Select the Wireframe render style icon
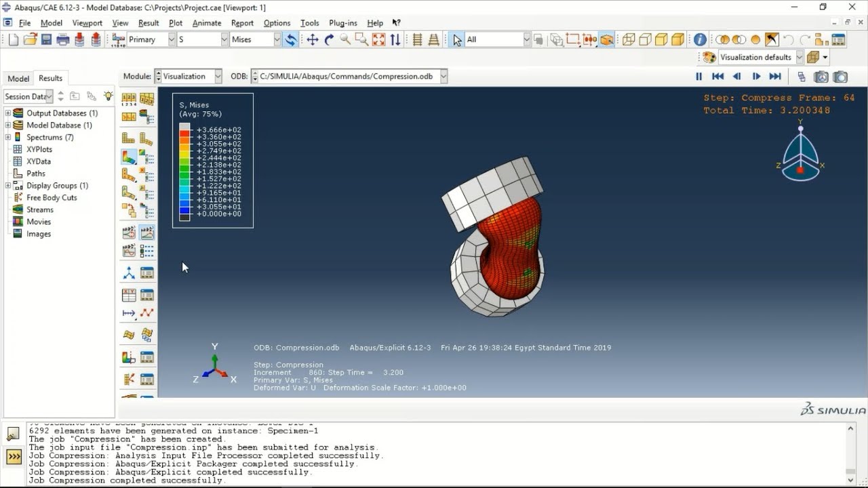868x488 pixels. (x=629, y=39)
